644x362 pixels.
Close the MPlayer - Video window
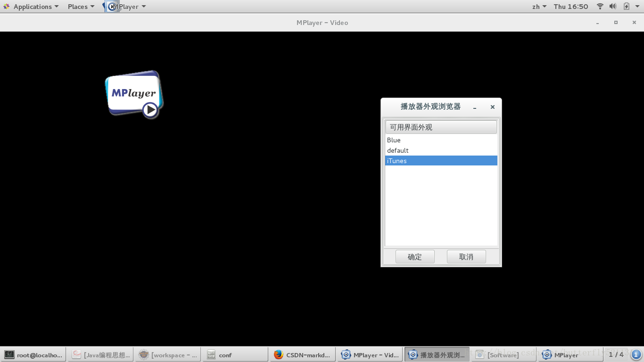coord(634,23)
